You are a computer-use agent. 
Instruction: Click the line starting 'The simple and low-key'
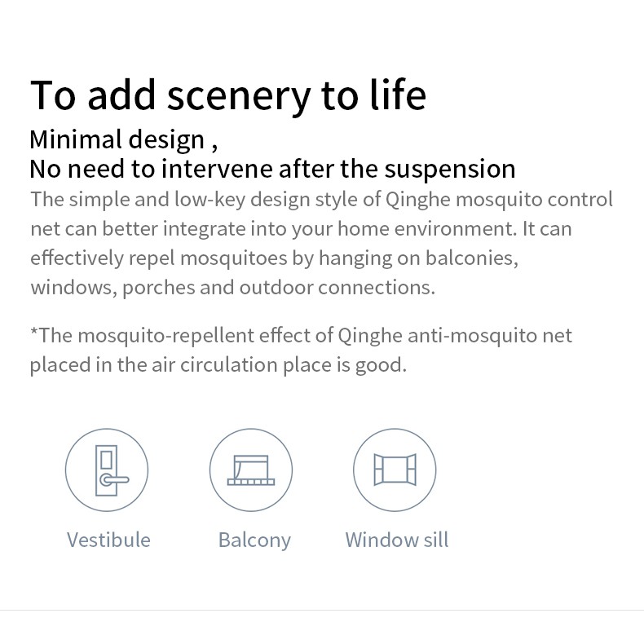(321, 200)
